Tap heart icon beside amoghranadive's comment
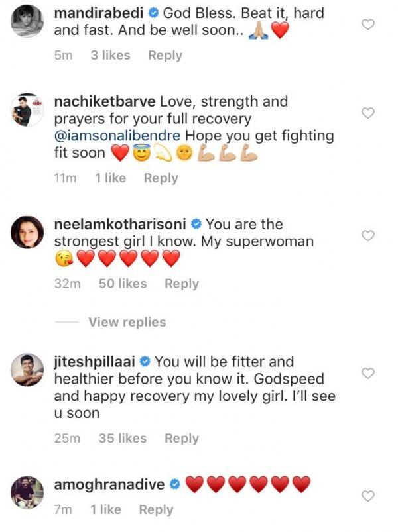The height and width of the screenshot is (532, 398). click(369, 496)
